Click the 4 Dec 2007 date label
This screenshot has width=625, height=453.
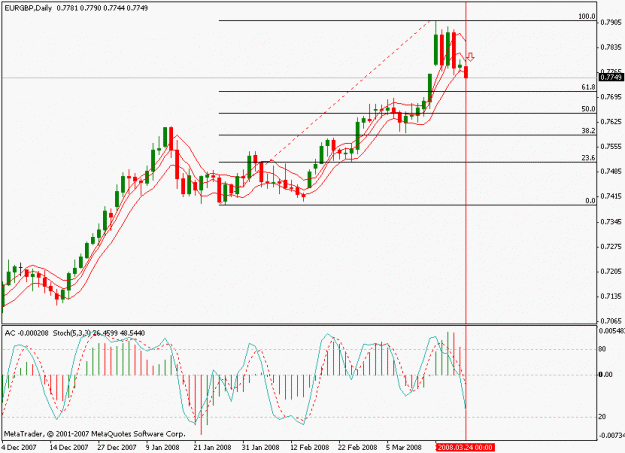pyautogui.click(x=19, y=447)
